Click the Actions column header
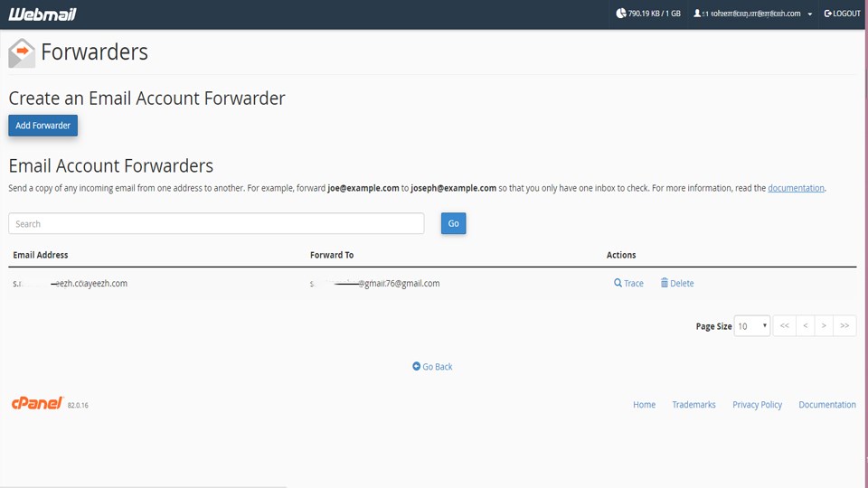Screen dimensions: 868x488 (x=621, y=255)
